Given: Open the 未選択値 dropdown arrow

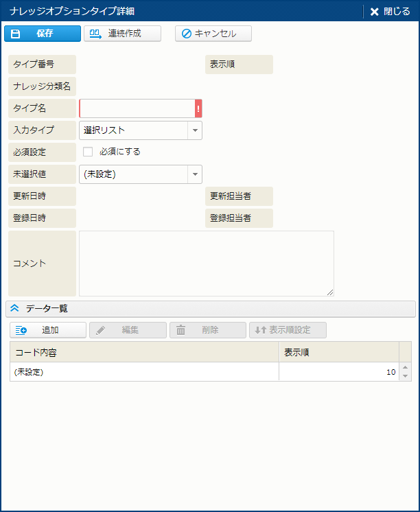Looking at the screenshot, I should [x=195, y=174].
